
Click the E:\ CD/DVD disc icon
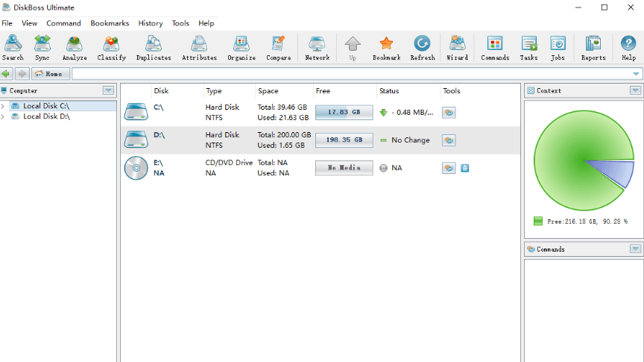click(x=136, y=168)
